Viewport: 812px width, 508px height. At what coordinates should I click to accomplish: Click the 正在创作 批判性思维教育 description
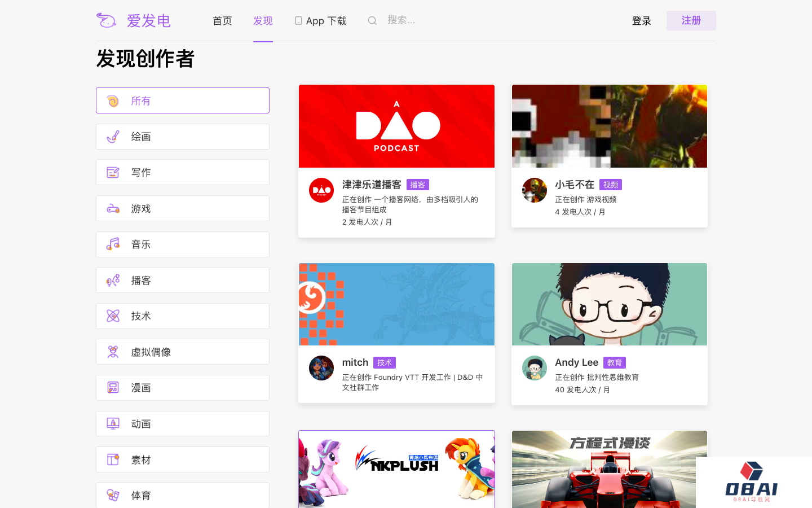click(597, 377)
